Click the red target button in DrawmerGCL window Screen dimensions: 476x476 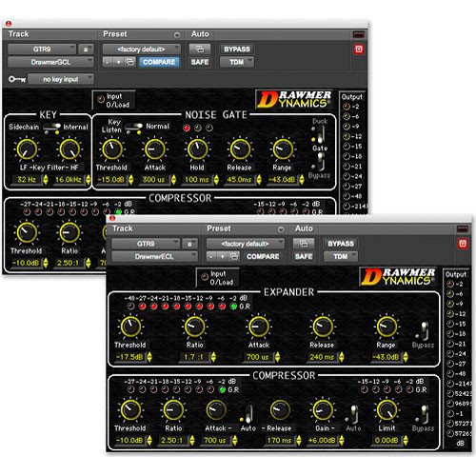(x=359, y=50)
